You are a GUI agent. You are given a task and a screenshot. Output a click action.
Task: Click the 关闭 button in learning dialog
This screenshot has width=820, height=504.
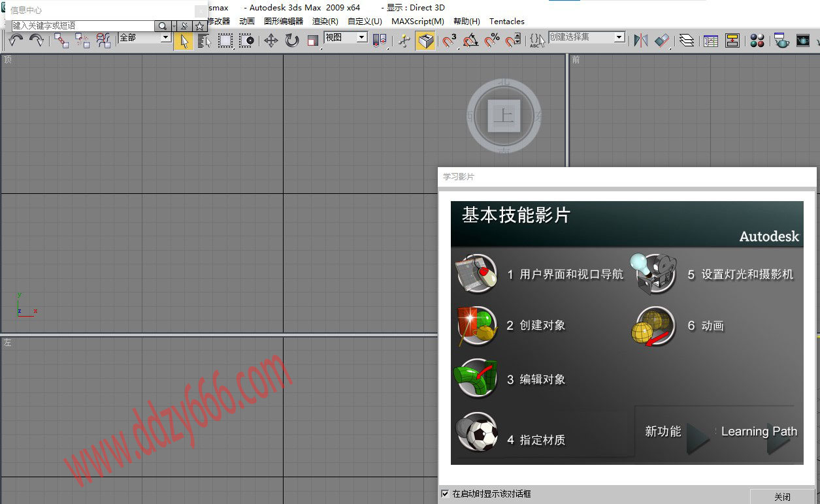[x=783, y=497]
